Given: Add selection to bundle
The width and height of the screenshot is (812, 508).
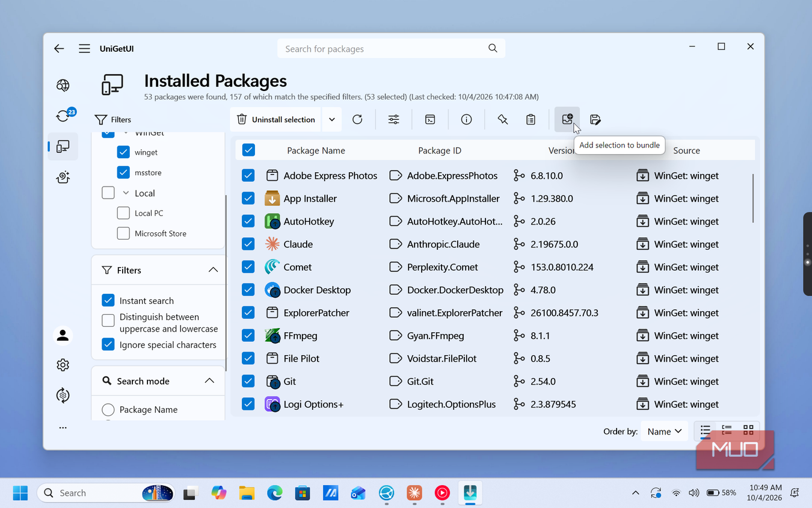Looking at the screenshot, I should (567, 119).
